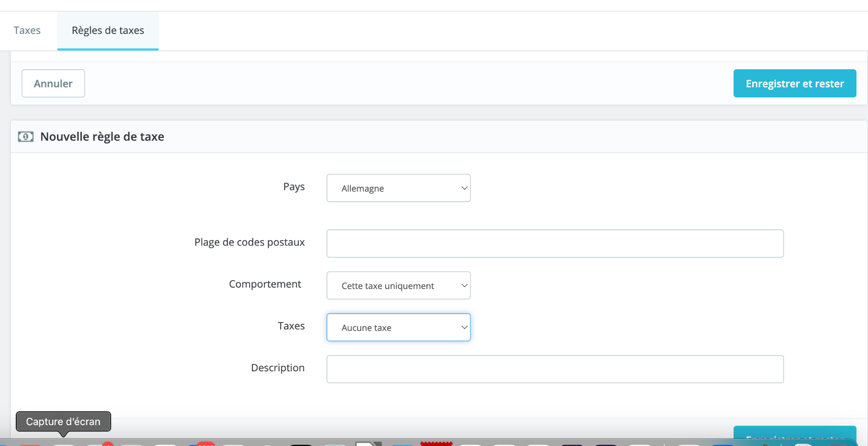Click the Plage de codes postaux label
The image size is (868, 446).
250,242
